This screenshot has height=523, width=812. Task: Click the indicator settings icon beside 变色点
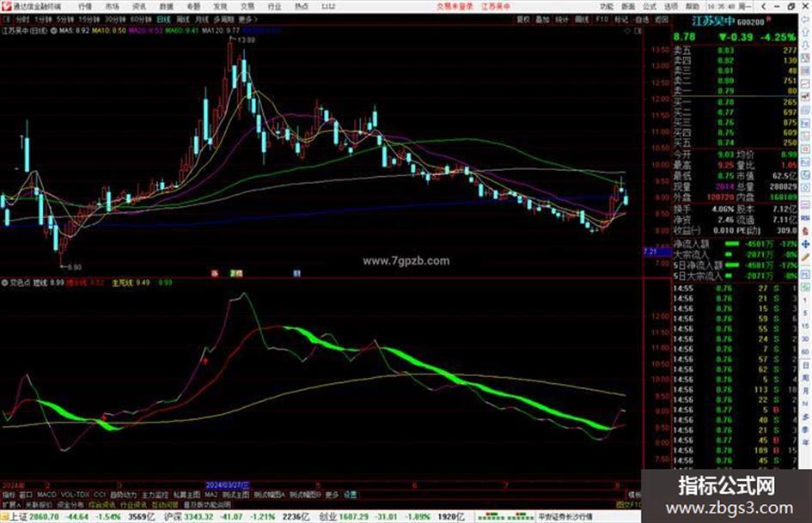tap(4, 283)
